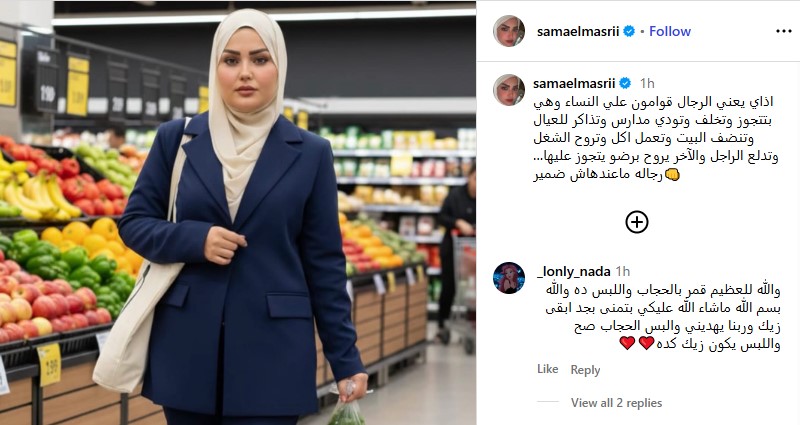This screenshot has width=800, height=425.
Task: Follow samaelmasrii account
Action: 669,31
